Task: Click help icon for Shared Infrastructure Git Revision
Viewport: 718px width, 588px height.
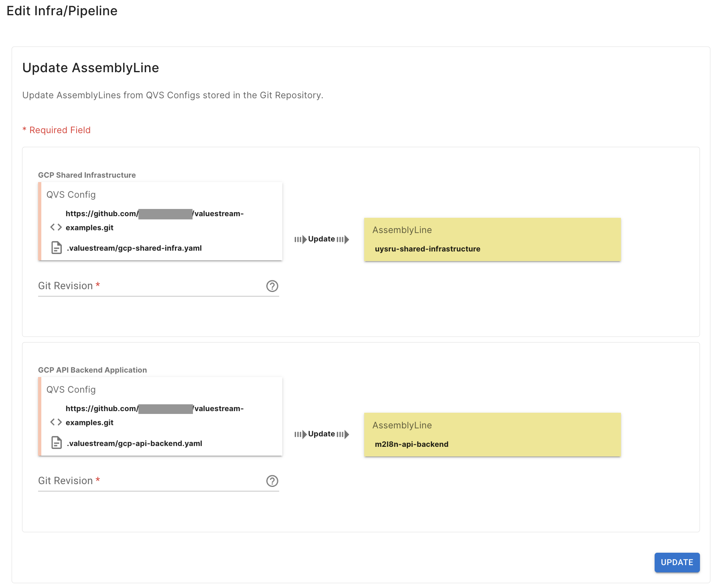Action: click(x=272, y=286)
